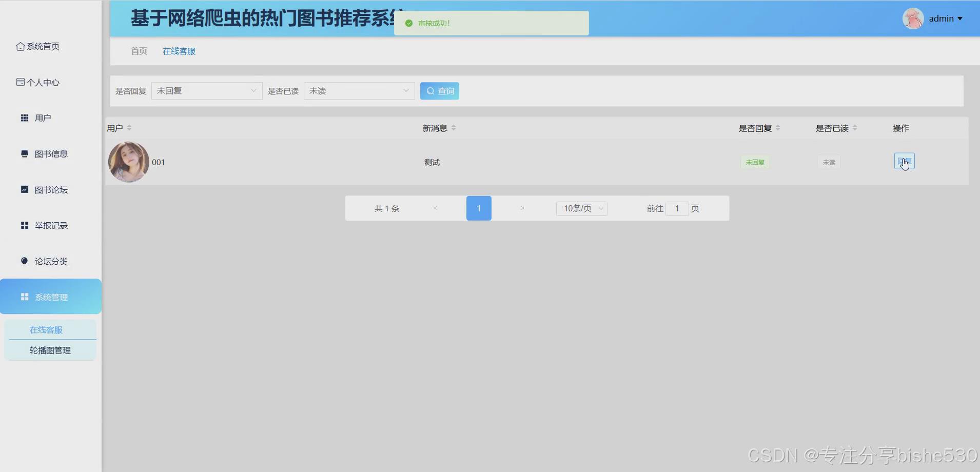Sort table by 用户 column
The height and width of the screenshot is (472, 980).
(129, 128)
